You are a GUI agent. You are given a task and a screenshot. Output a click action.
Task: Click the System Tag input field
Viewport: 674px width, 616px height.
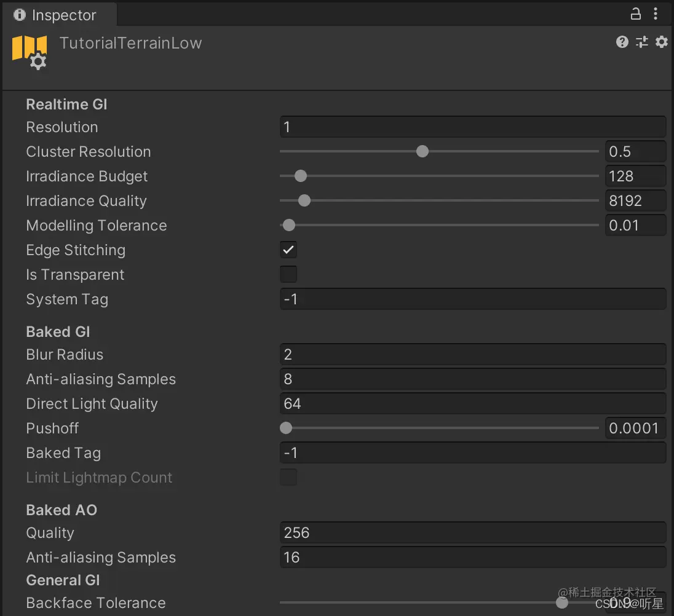point(473,299)
